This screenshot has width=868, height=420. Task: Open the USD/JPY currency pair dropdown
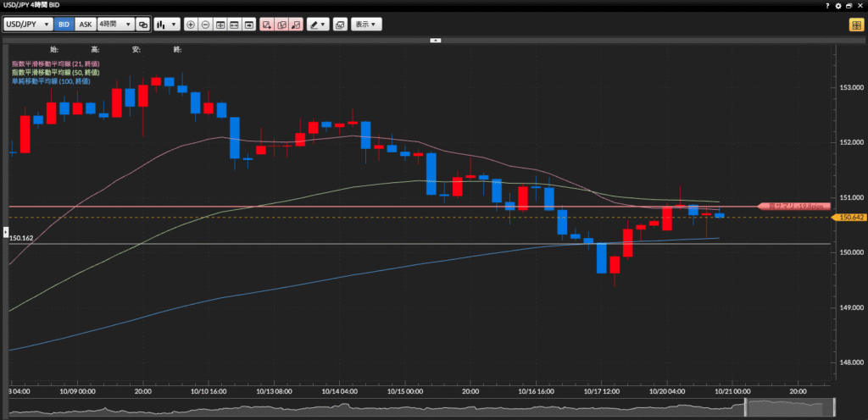click(28, 25)
